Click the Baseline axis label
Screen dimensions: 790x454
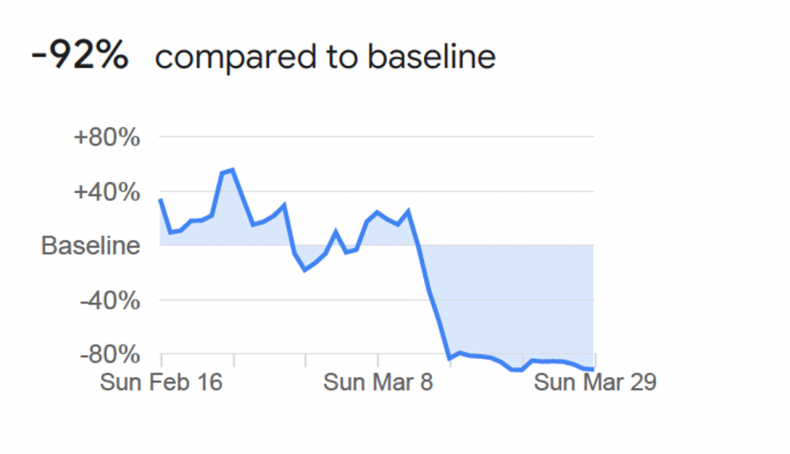click(x=91, y=246)
